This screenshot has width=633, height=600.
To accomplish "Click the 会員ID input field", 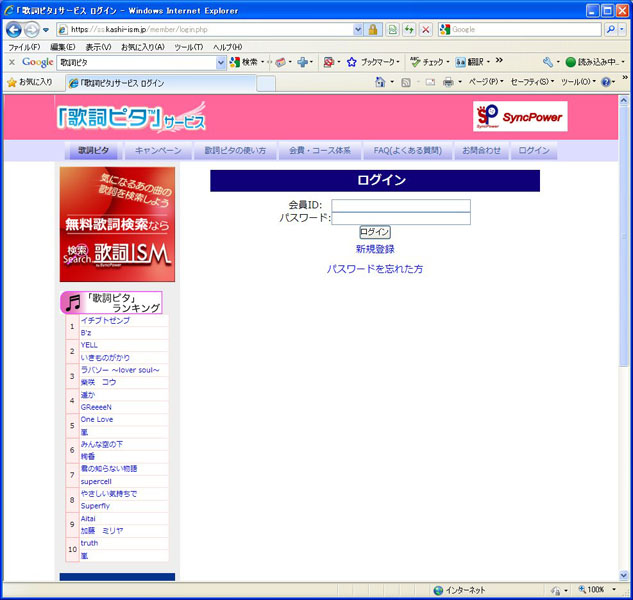I will (400, 205).
